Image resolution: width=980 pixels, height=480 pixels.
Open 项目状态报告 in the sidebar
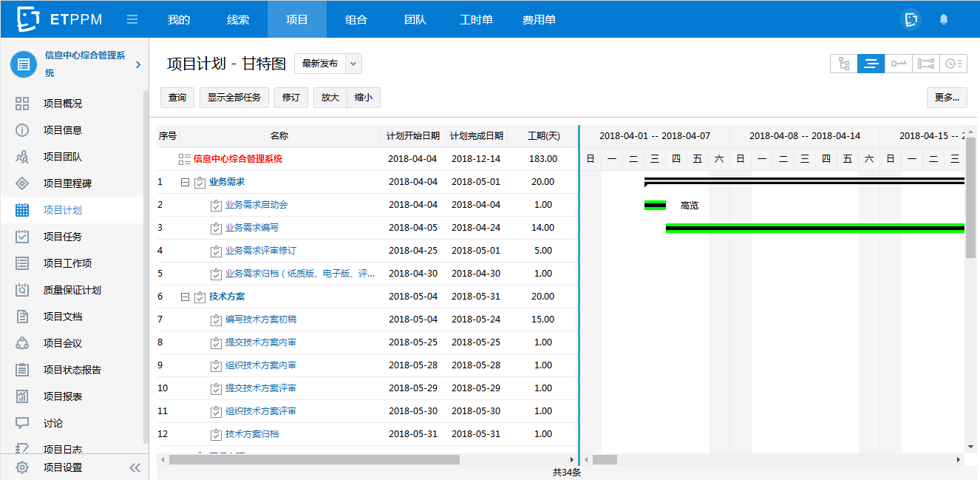pyautogui.click(x=72, y=370)
